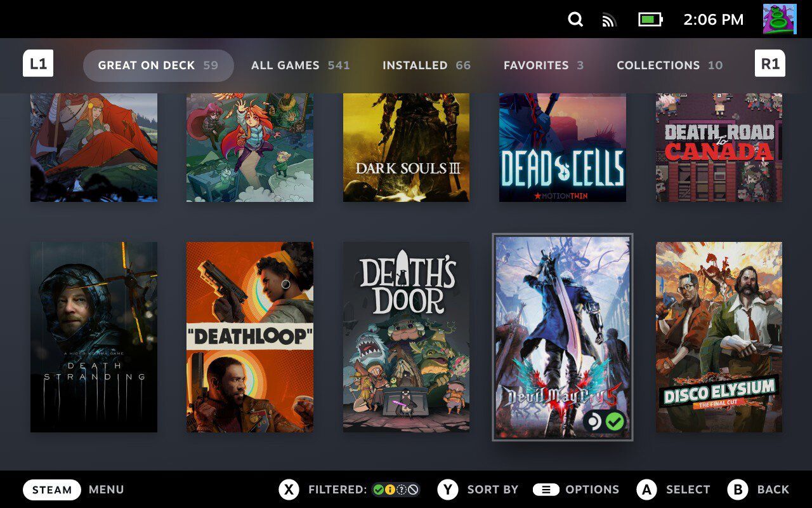The image size is (812, 508).
Task: Click the B button glyph
Action: (738, 490)
